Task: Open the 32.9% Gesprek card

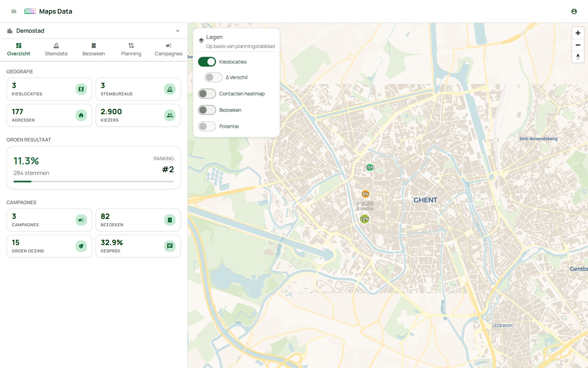Action: pyautogui.click(x=138, y=246)
